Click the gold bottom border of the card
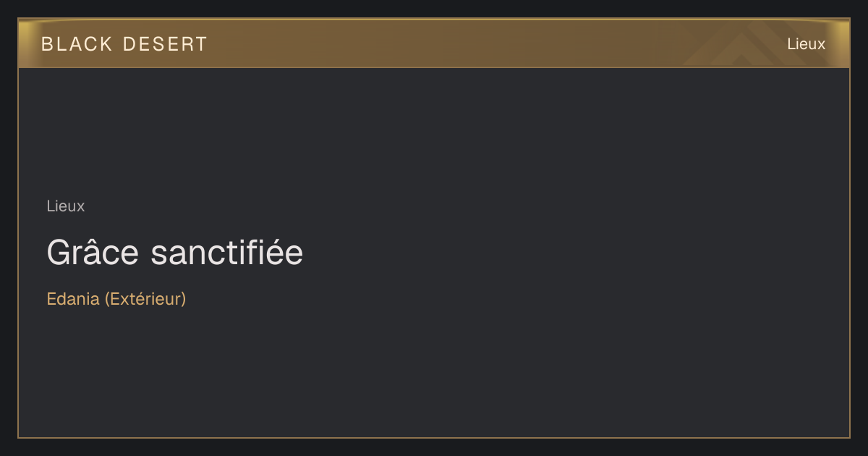The image size is (868, 456). (x=434, y=437)
